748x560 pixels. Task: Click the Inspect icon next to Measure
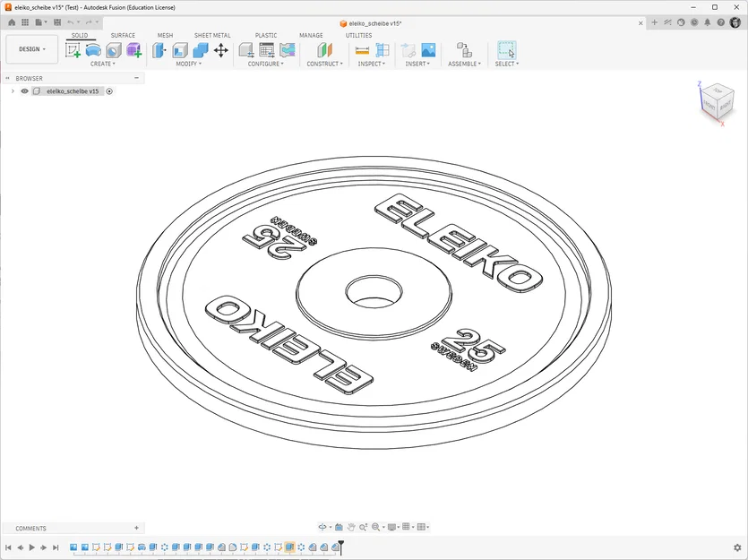pos(383,50)
